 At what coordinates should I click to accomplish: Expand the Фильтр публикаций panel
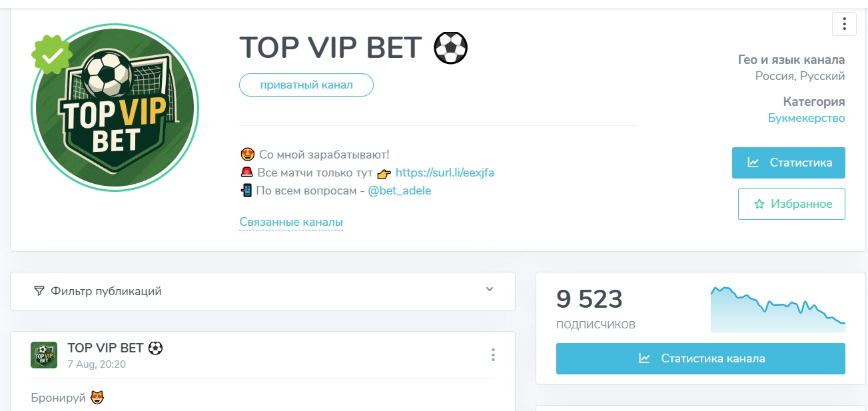pos(490,290)
